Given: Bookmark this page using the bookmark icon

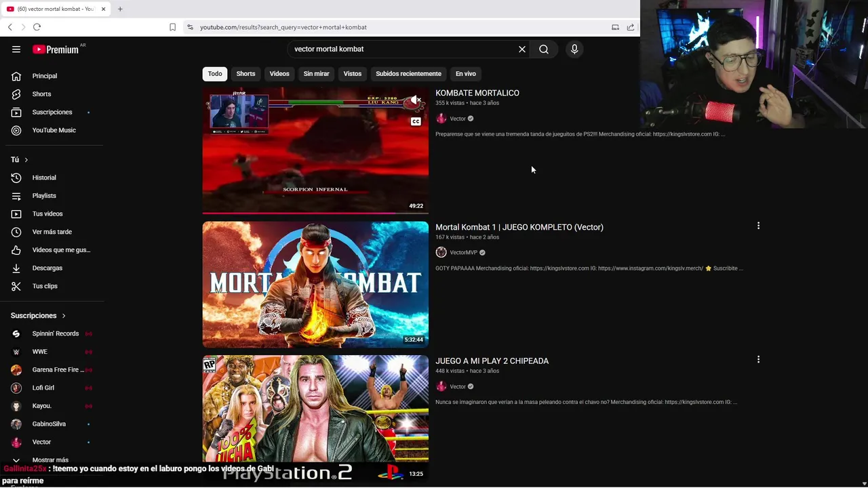Looking at the screenshot, I should 172,27.
